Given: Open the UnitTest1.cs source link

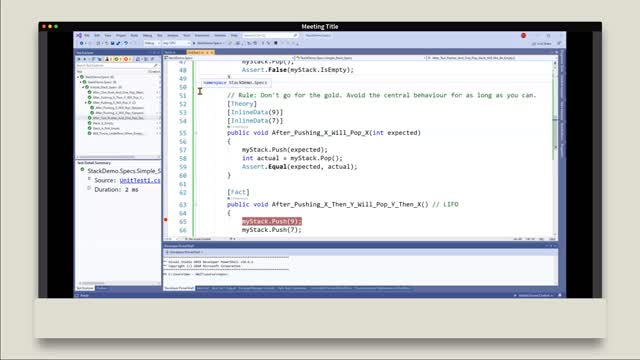Looking at the screenshot, I should 140,180.
